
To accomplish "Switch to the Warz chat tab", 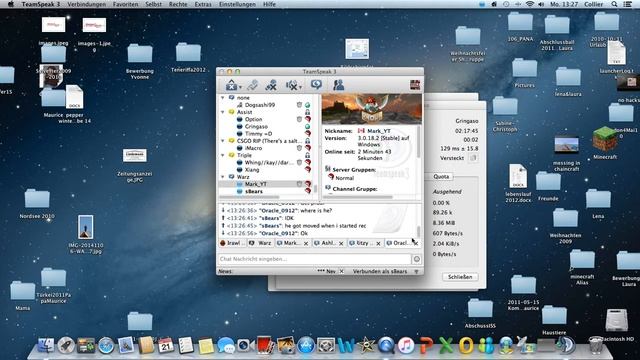I will point(261,243).
